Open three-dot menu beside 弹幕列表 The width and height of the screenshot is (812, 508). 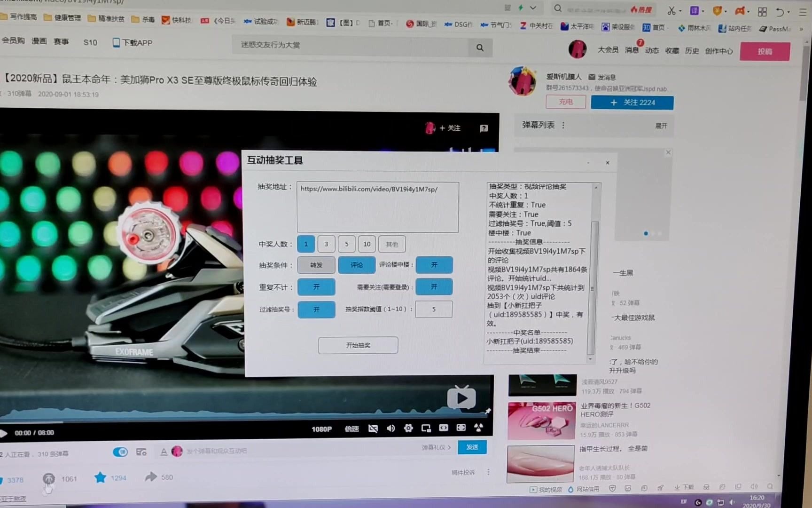pos(563,125)
